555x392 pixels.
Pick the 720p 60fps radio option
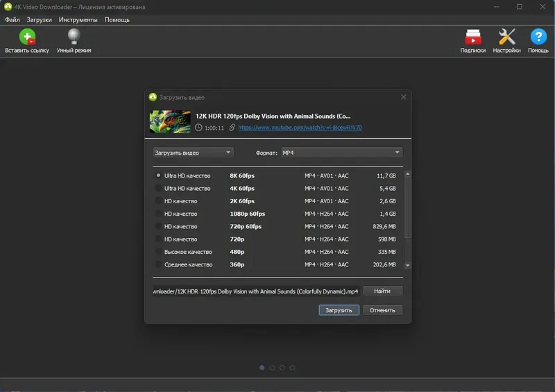point(158,226)
